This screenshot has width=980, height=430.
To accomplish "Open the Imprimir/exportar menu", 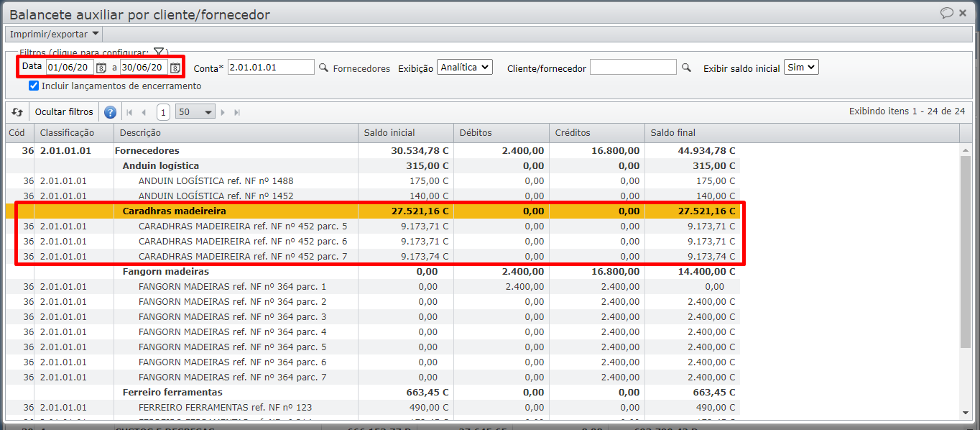I will click(x=55, y=34).
